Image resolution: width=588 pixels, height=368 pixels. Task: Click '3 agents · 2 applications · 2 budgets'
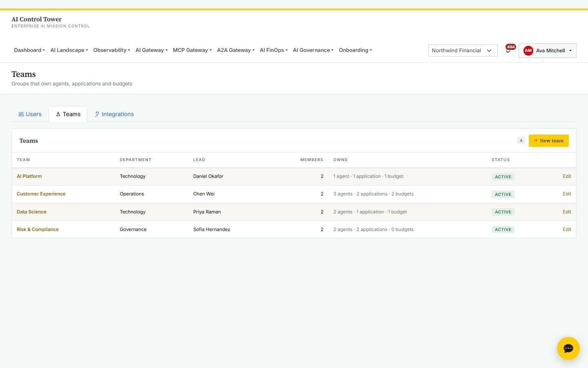click(373, 194)
